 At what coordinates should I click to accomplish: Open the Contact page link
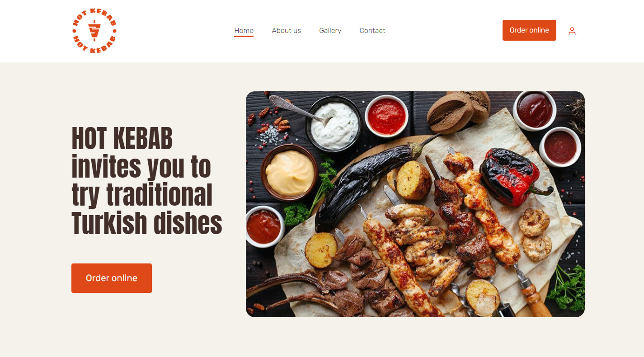[x=372, y=31]
